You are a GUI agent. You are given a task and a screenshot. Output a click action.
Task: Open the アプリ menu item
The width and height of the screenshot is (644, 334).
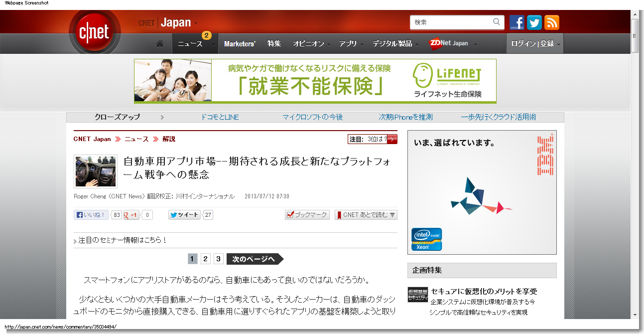348,44
